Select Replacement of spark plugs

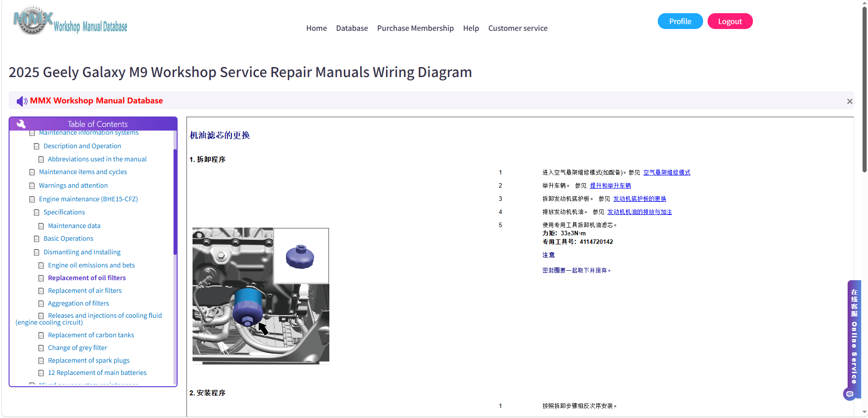pos(89,360)
